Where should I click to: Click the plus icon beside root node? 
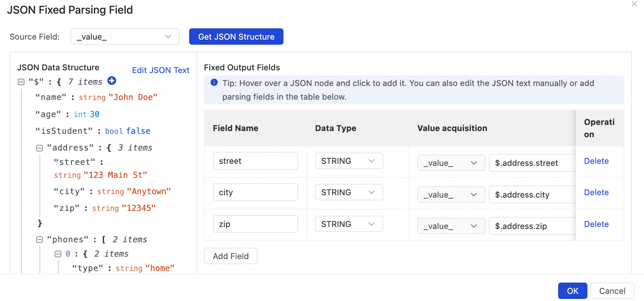(112, 81)
